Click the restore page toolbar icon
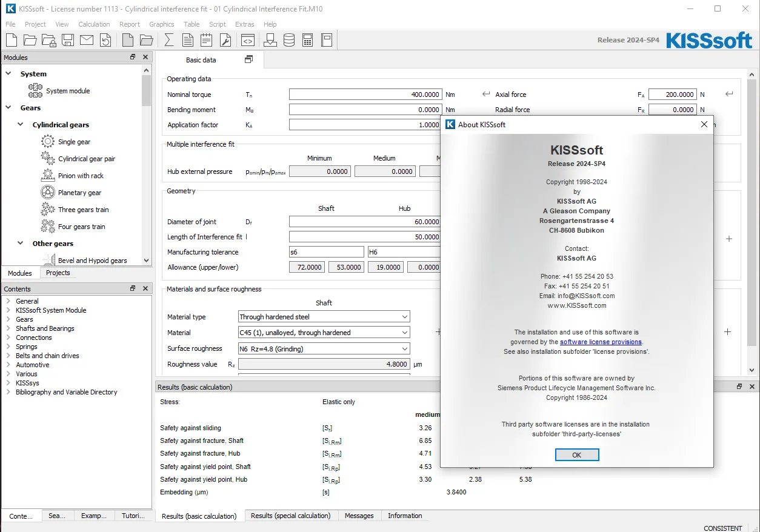 pos(105,40)
